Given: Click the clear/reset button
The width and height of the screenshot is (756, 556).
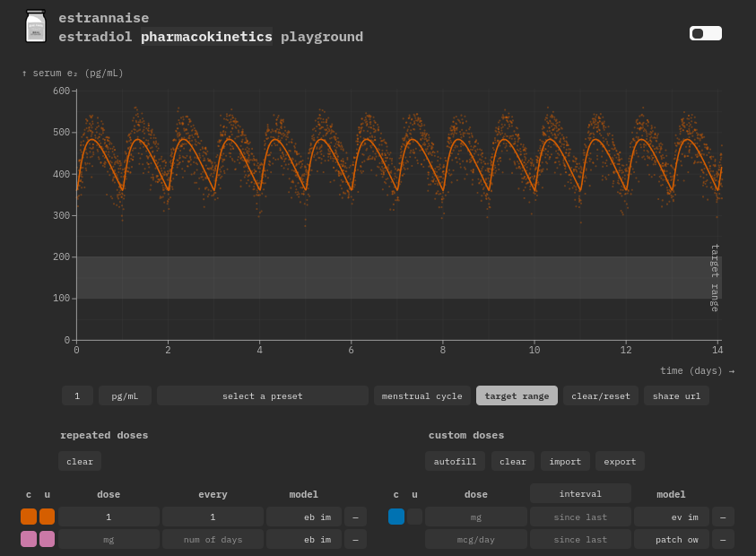Looking at the screenshot, I should click(x=601, y=395).
